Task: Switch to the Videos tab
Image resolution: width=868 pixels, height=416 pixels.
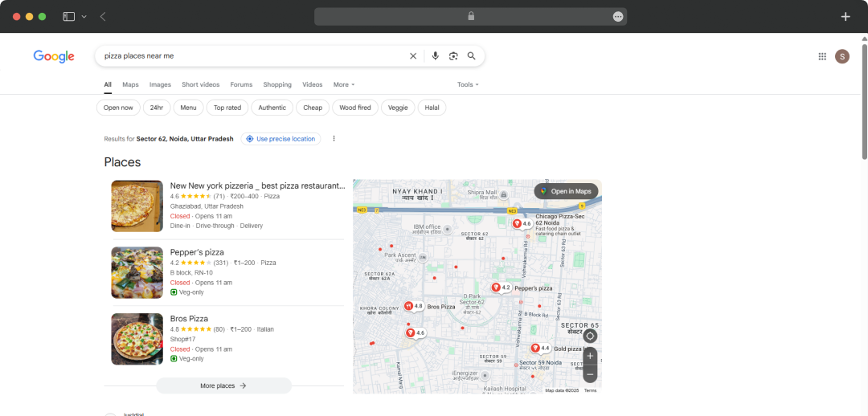Action: pos(312,84)
